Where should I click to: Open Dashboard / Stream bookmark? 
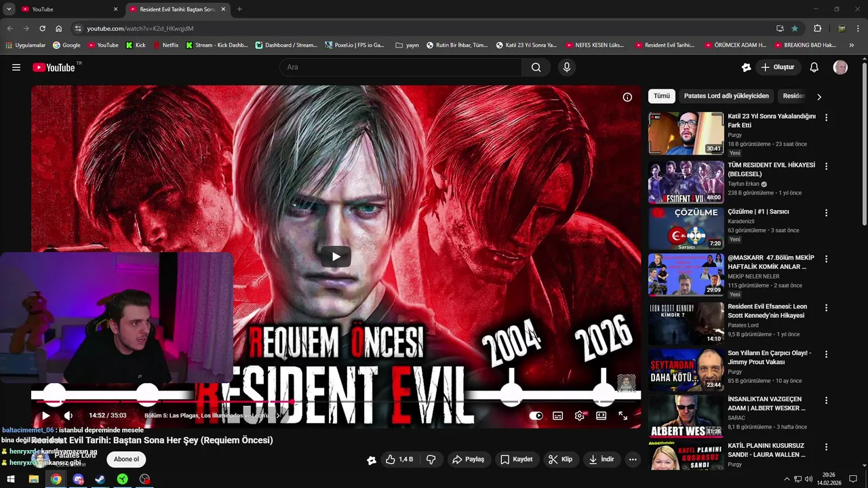[x=286, y=45]
